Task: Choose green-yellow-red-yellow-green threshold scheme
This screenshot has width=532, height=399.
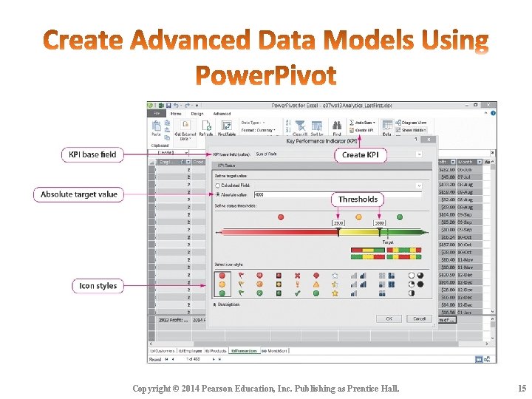Action: (404, 257)
